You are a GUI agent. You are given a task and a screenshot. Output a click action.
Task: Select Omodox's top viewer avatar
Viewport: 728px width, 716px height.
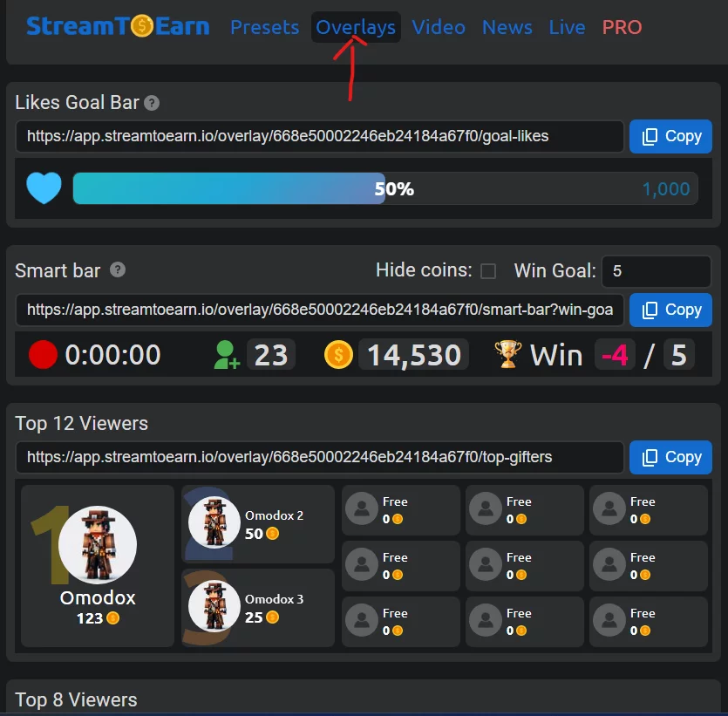click(98, 545)
